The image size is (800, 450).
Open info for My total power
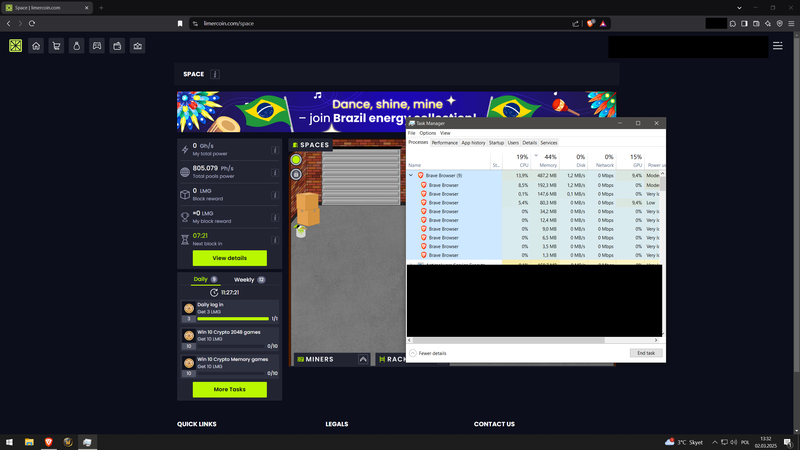[x=274, y=150]
